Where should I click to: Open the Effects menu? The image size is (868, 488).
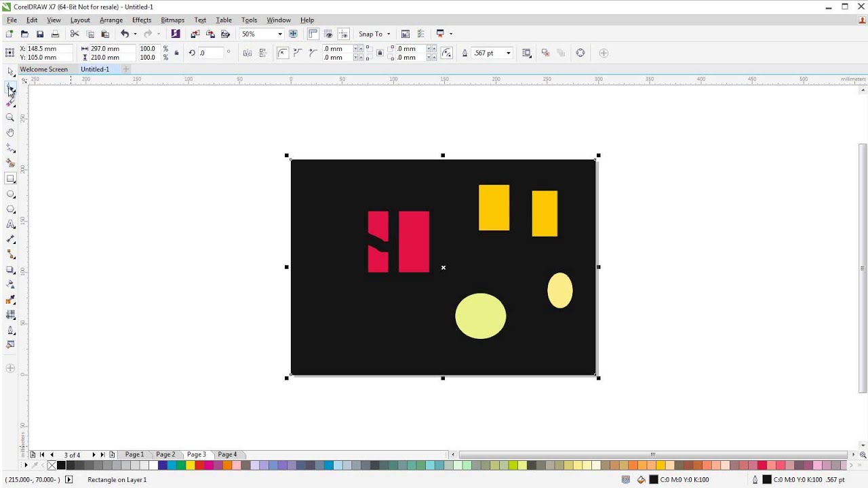(142, 20)
